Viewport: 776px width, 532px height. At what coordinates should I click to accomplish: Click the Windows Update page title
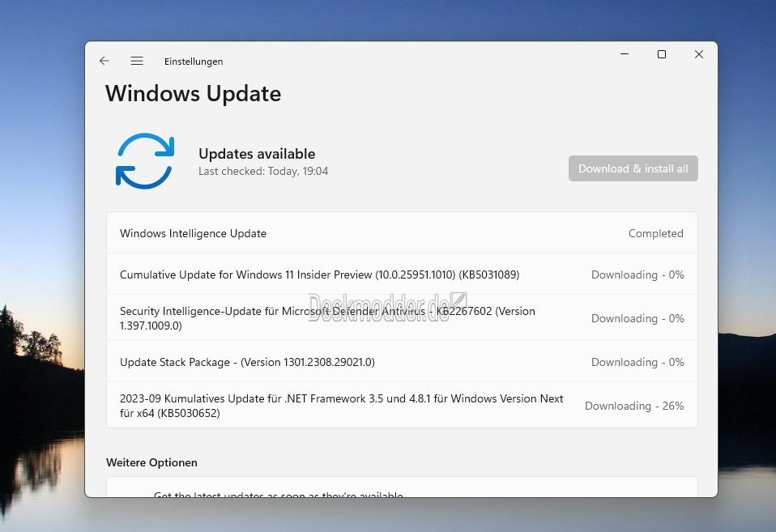pyautogui.click(x=193, y=94)
